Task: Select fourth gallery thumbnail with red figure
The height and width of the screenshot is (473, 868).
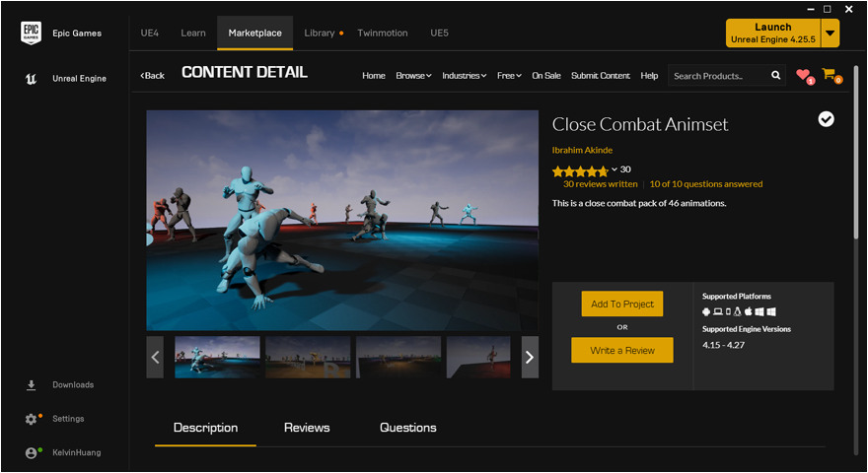Action: 478,358
